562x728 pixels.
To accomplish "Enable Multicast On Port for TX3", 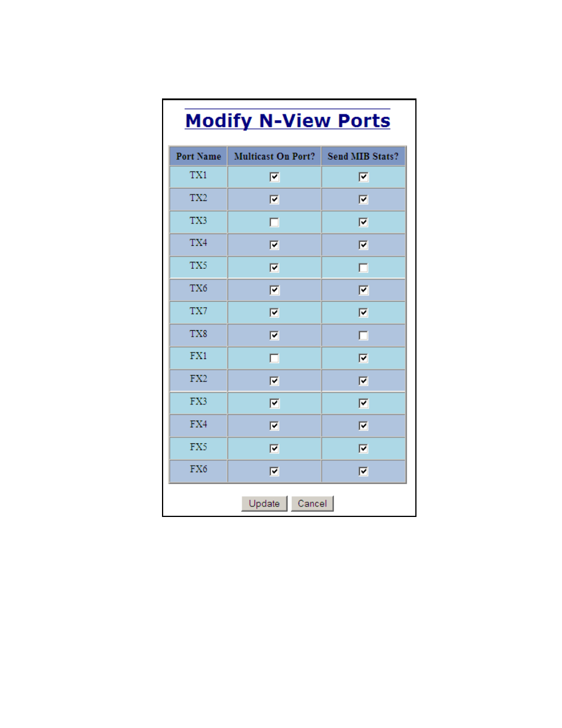I will pos(274,222).
